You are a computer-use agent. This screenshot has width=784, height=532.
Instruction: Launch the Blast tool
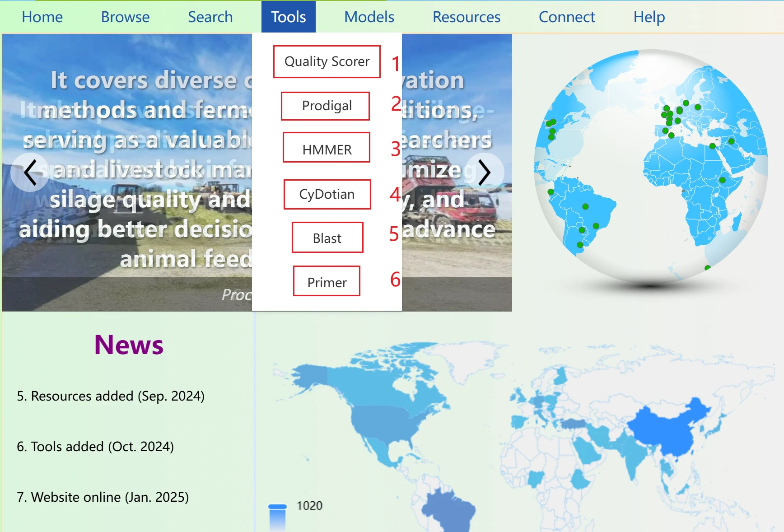(327, 238)
